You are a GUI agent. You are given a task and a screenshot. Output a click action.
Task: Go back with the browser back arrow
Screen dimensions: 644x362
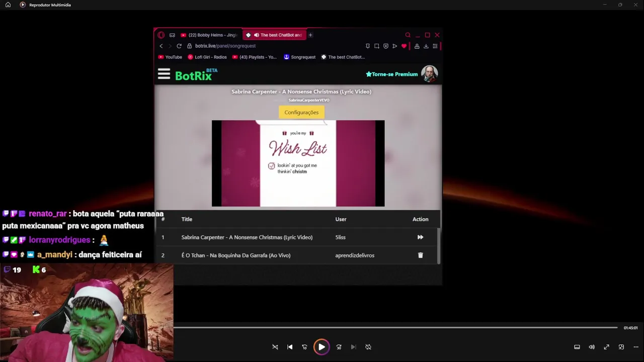[161, 46]
